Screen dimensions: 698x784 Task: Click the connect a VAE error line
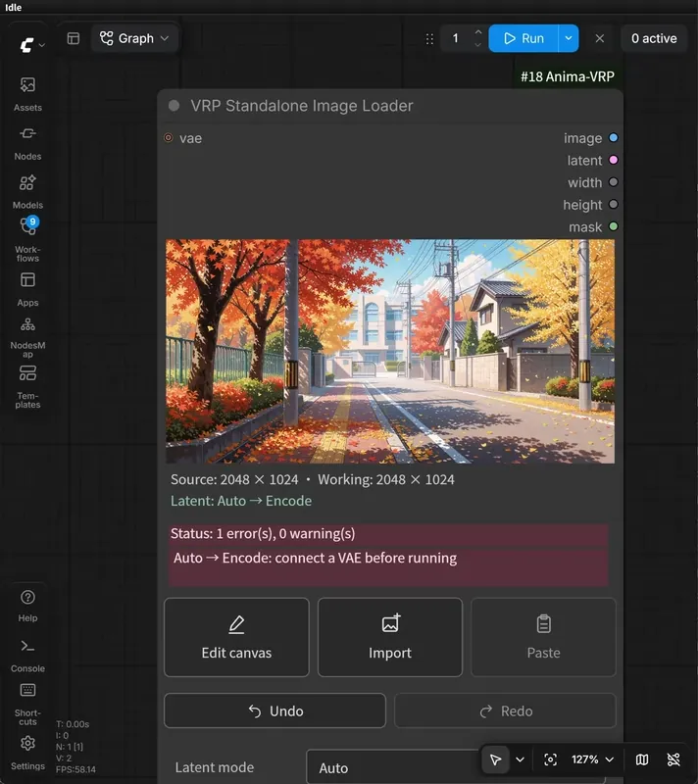click(x=315, y=558)
